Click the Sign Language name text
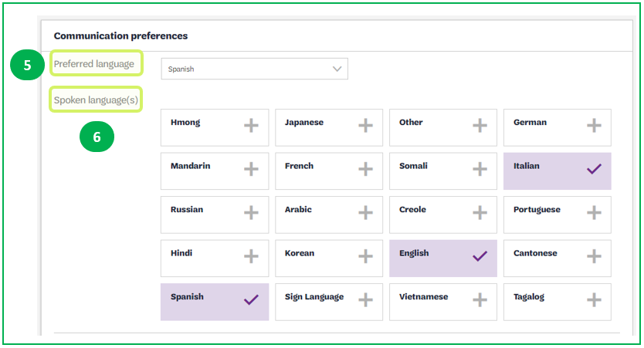The image size is (644, 348). [x=314, y=297]
